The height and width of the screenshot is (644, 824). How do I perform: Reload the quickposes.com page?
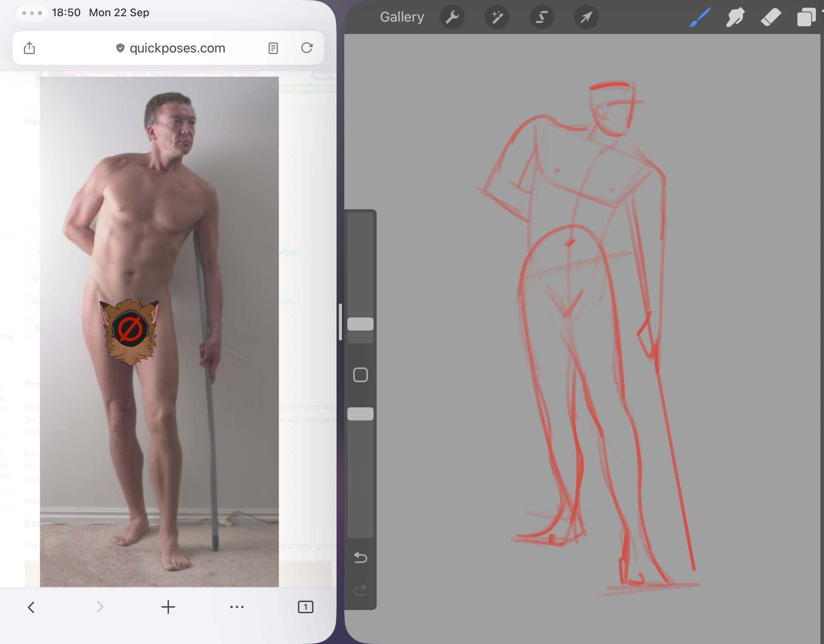(x=306, y=48)
